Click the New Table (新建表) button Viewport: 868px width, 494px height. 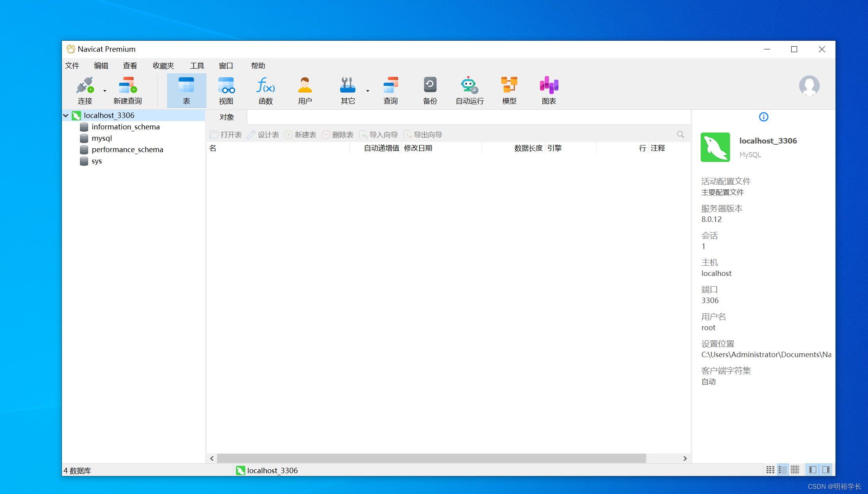point(300,134)
